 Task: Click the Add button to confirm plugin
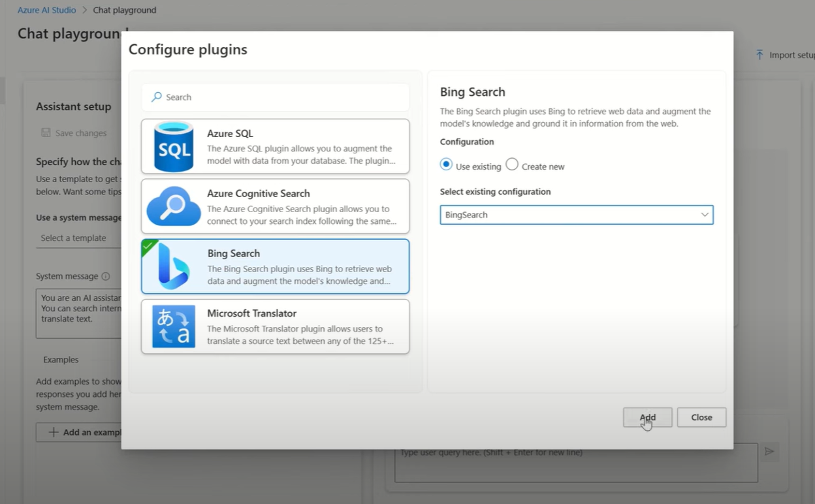pos(647,417)
